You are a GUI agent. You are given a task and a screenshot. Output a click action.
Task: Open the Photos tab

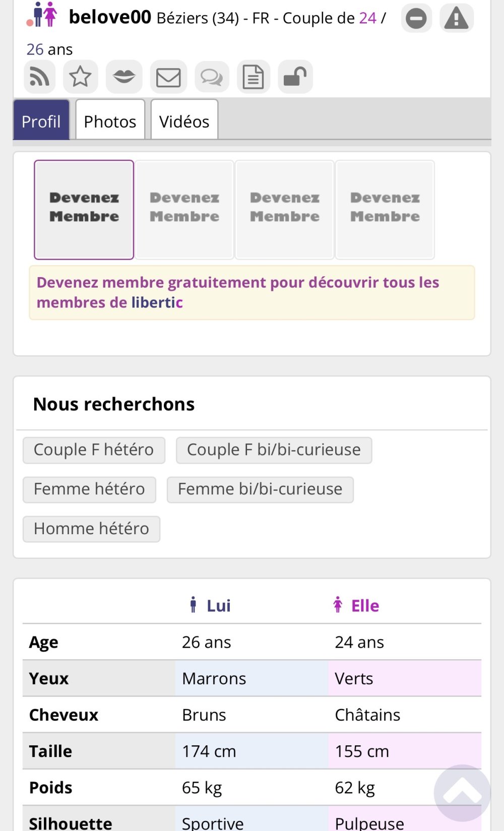pyautogui.click(x=110, y=121)
